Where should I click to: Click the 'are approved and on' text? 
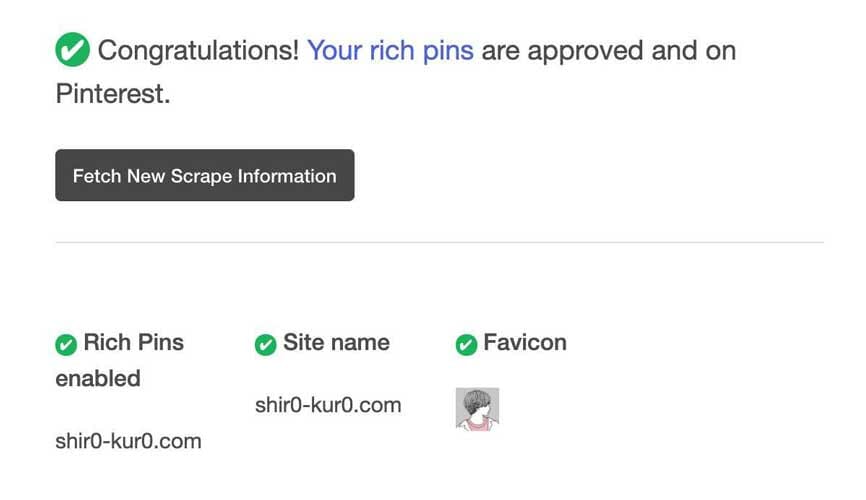tap(609, 51)
